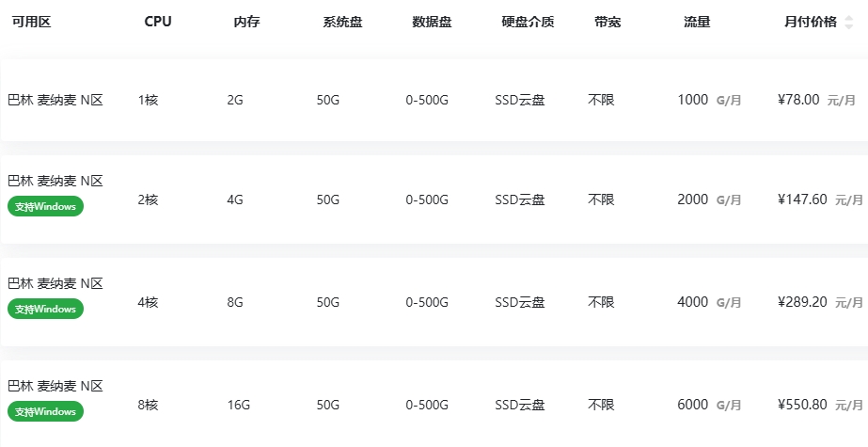Click the 可用区 column header
This screenshot has height=447, width=868.
(x=32, y=23)
